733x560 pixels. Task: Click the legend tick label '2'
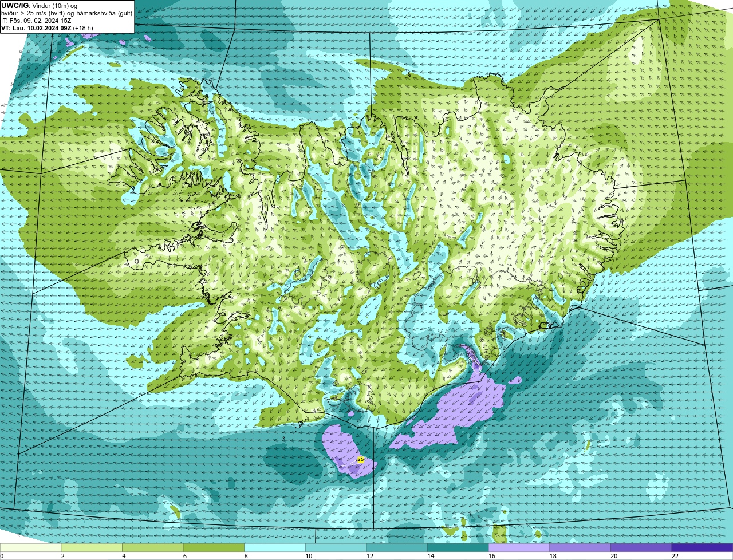[x=62, y=556]
